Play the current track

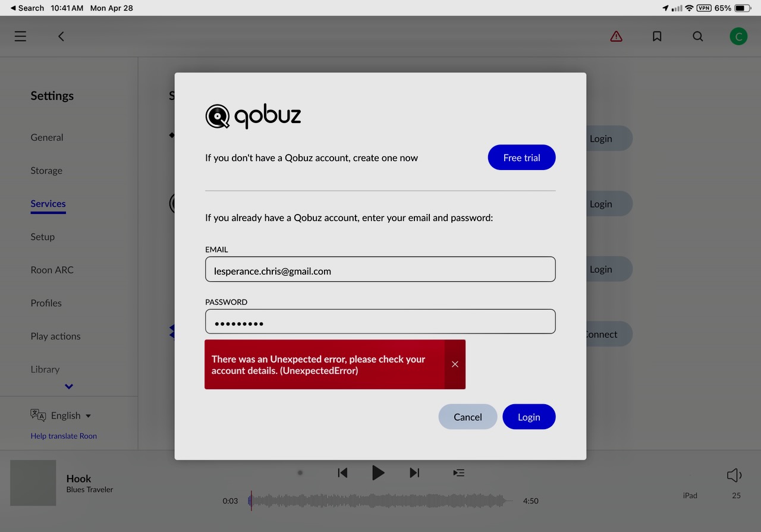(378, 473)
